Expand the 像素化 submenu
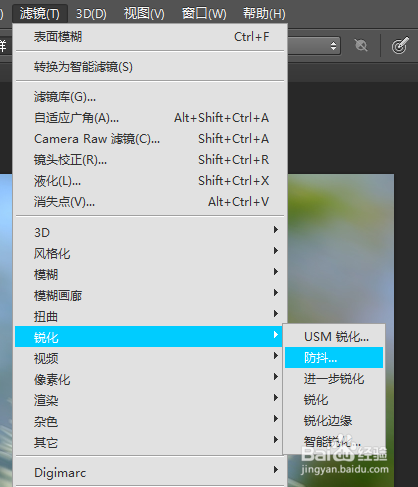Screen dimensions: 418x487 (150, 379)
